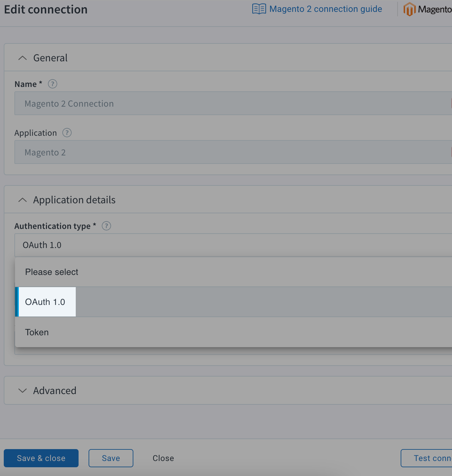Viewport: 452px width, 476px height.
Task: Collapse the Application details section chevron
Action: point(23,200)
